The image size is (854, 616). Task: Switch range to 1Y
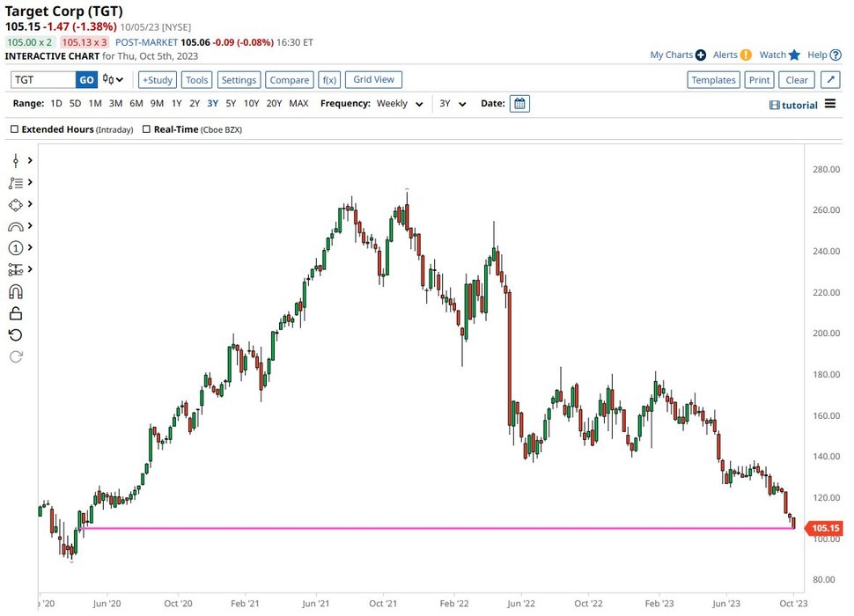pyautogui.click(x=176, y=104)
